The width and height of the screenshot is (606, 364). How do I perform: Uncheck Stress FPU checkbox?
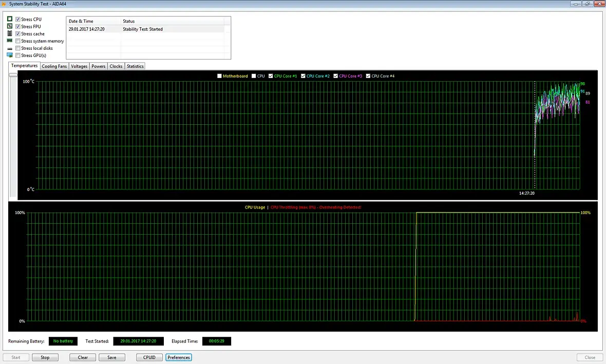pyautogui.click(x=18, y=27)
